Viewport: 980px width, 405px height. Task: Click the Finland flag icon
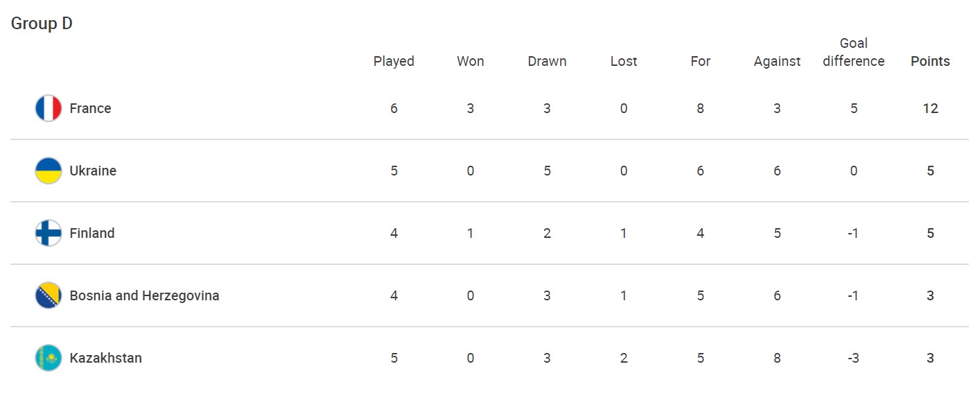coord(49,234)
